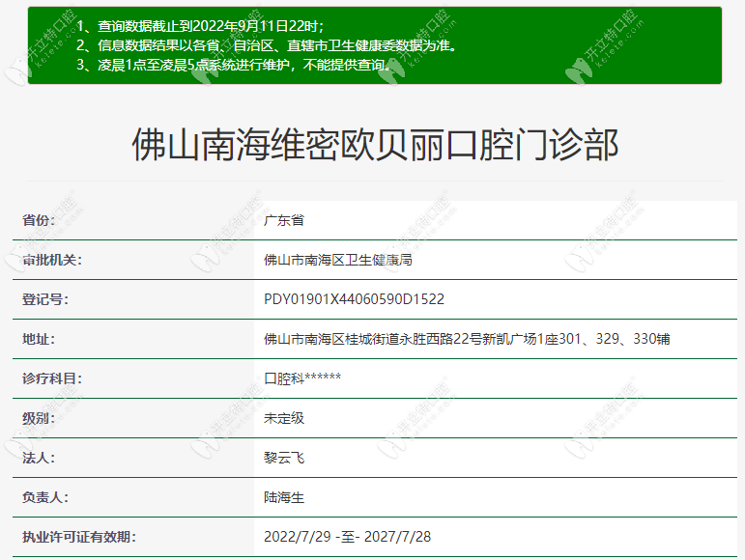
Task: Click the notice about 凌晨1点至凌晨5点系统进行维护
Action: 233,65
